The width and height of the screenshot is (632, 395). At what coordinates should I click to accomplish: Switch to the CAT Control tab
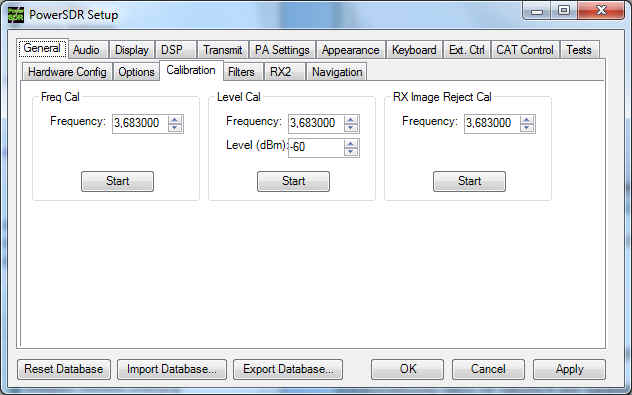525,50
